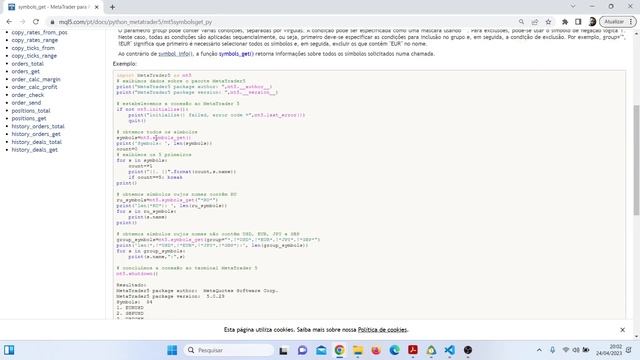The height and width of the screenshot is (360, 640).
Task: Toggle the Chrome side panel
Action: click(x=578, y=22)
